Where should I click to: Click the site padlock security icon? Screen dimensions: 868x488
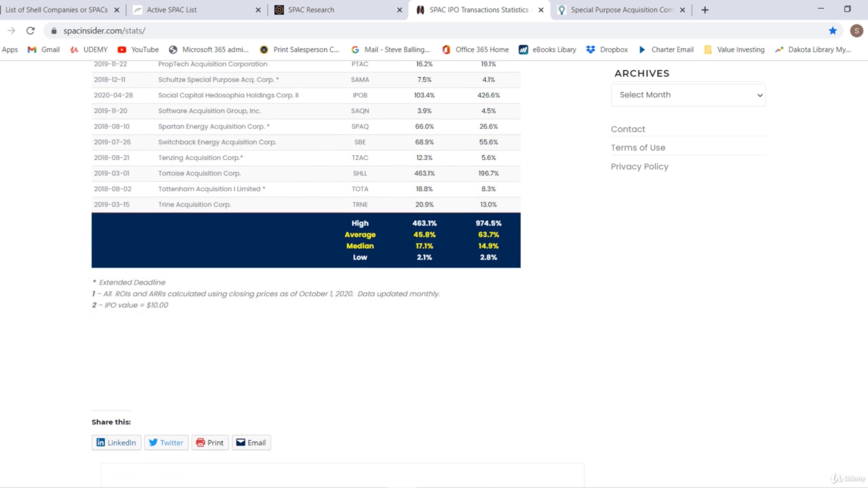[54, 31]
